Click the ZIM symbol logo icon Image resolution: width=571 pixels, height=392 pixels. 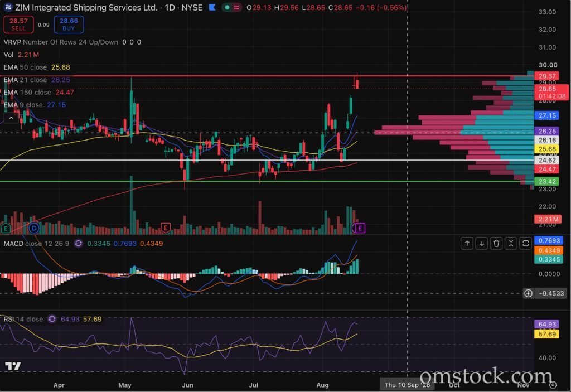pos(8,7)
